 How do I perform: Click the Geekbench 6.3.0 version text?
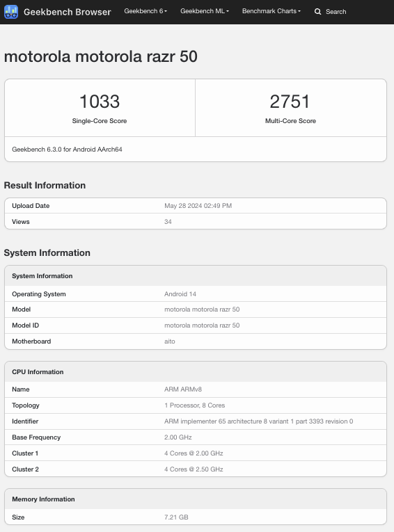pos(67,150)
